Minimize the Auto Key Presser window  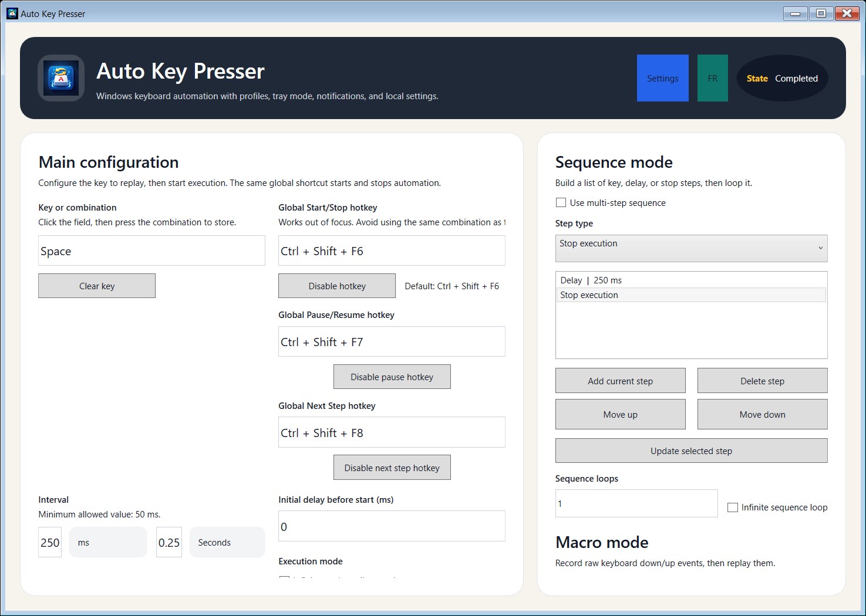coord(795,13)
